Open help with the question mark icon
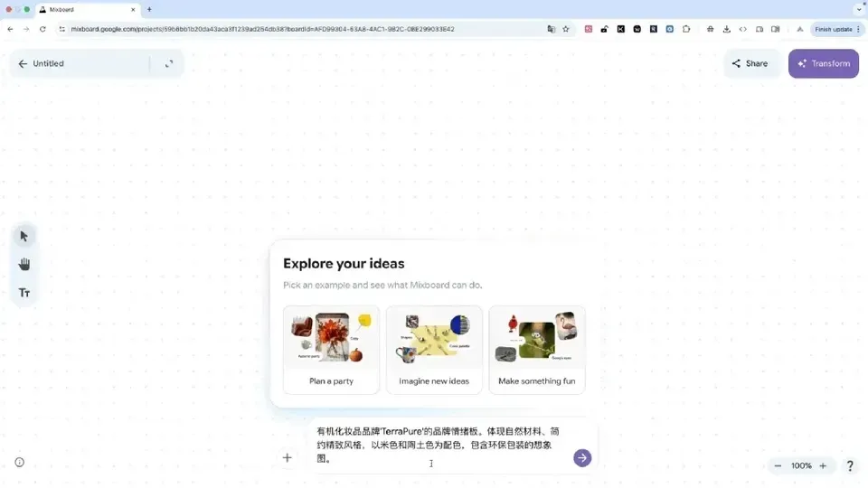The width and height of the screenshot is (868, 488). pyautogui.click(x=850, y=466)
